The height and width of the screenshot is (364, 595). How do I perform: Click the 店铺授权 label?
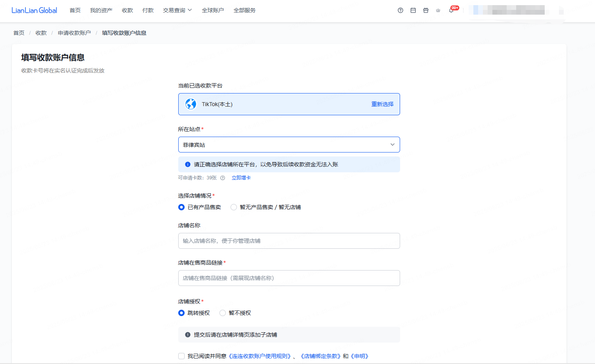(189, 301)
